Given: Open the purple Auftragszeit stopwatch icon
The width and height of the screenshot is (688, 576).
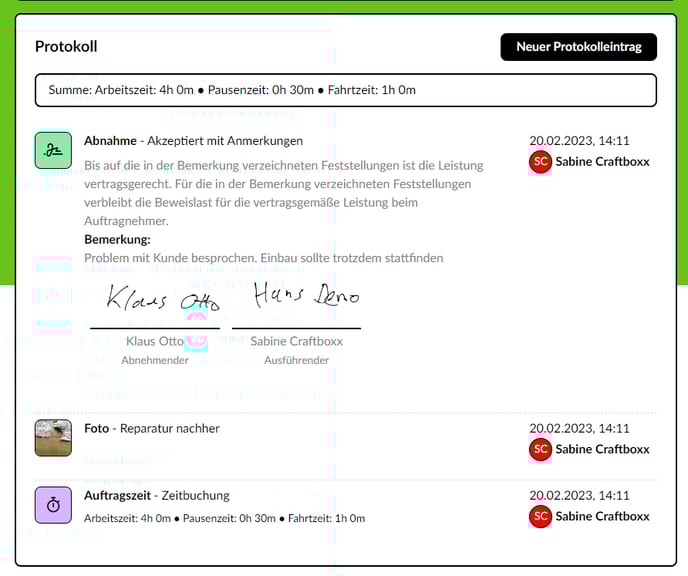Looking at the screenshot, I should [x=53, y=506].
